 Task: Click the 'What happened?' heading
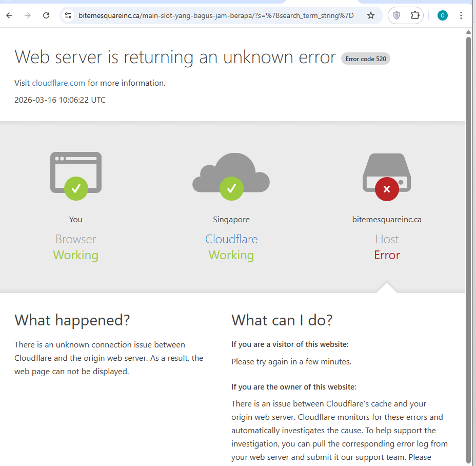click(72, 320)
